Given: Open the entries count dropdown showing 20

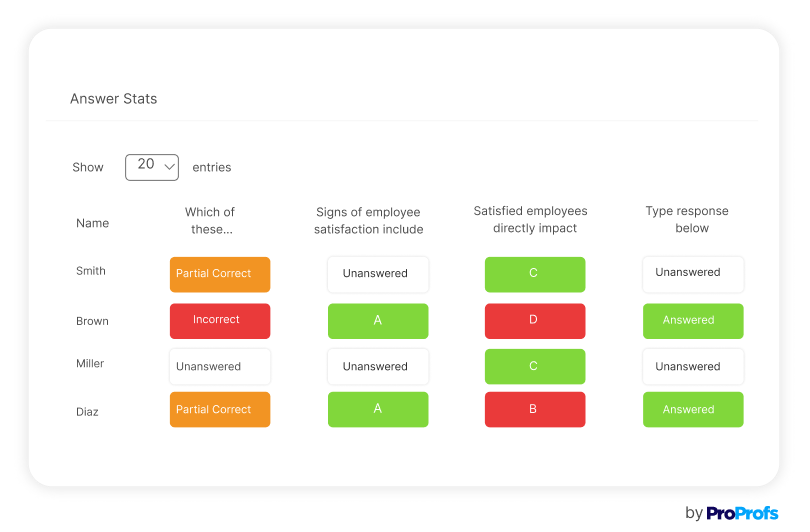Looking at the screenshot, I should [152, 166].
